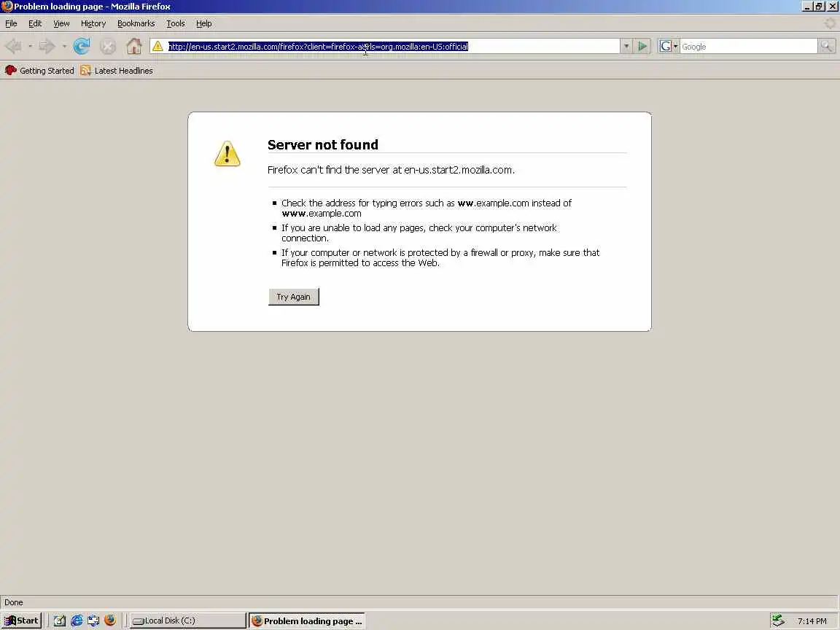Open the Edit menu
840x630 pixels.
[x=35, y=23]
